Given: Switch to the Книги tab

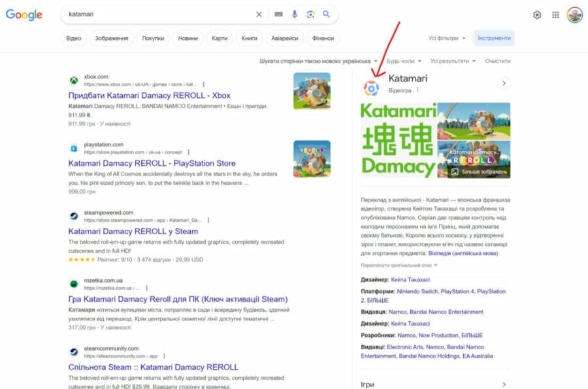Looking at the screenshot, I should (x=250, y=39).
